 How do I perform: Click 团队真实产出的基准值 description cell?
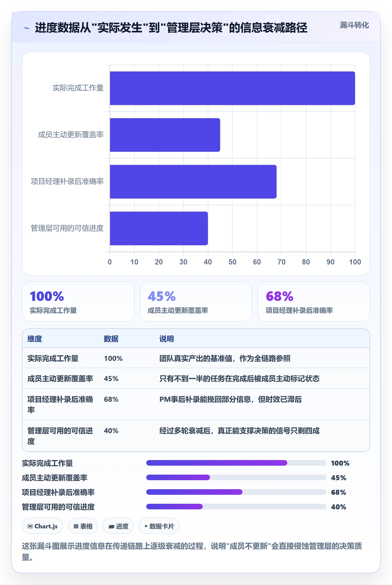(x=225, y=358)
